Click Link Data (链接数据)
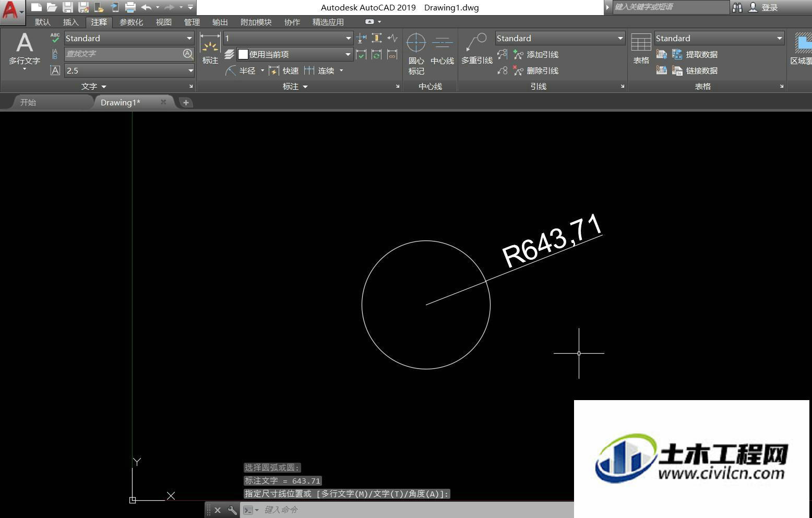Image resolution: width=812 pixels, height=518 pixels. point(695,70)
